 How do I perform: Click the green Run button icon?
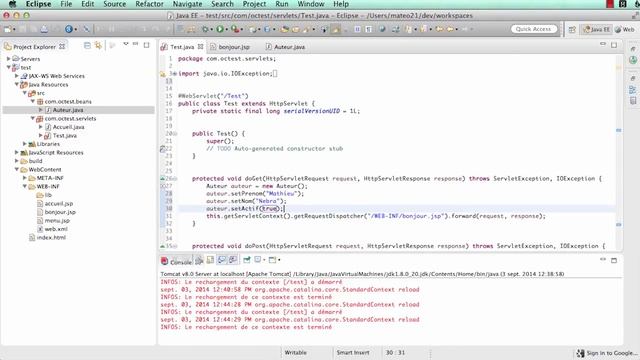[220, 29]
